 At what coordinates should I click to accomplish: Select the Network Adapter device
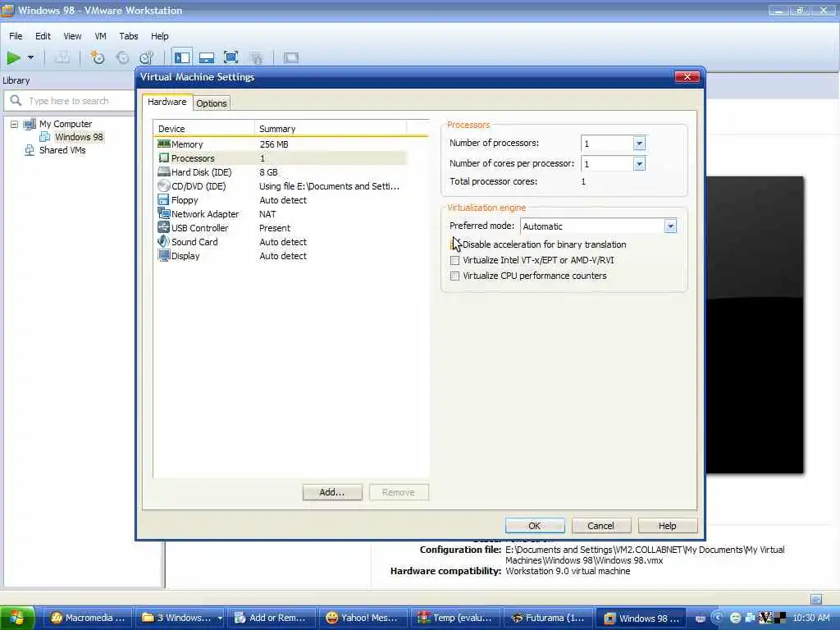point(282,214)
